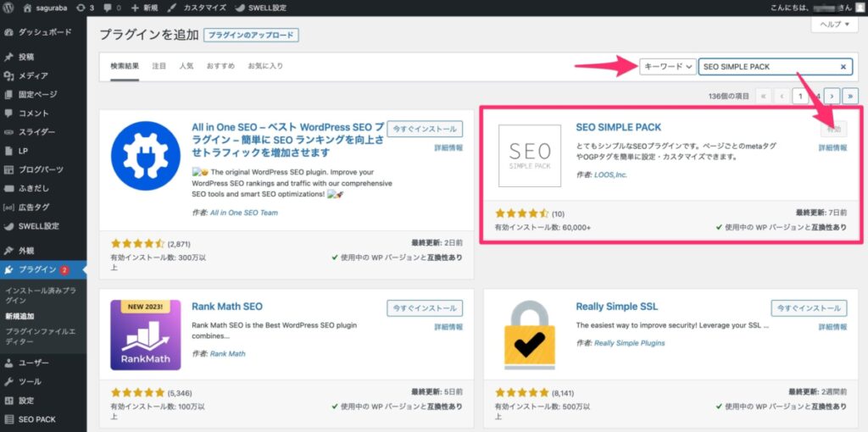The image size is (868, 432).
Task: Expand the ヘルプ help tab
Action: pyautogui.click(x=834, y=25)
